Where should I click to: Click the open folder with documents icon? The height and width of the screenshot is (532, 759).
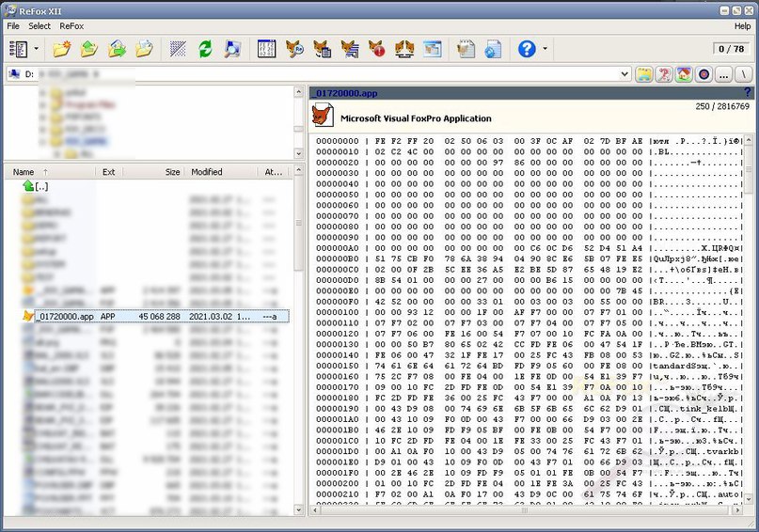(x=144, y=49)
